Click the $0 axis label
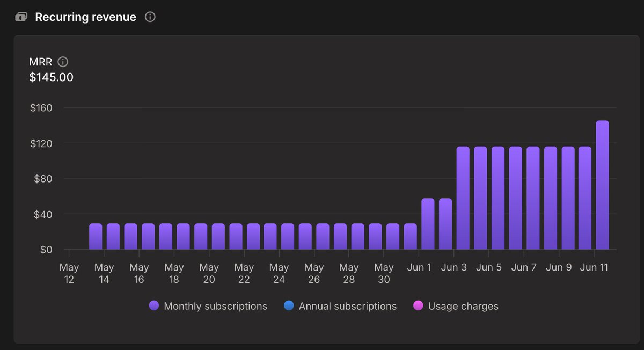This screenshot has height=350, width=644. click(x=46, y=250)
